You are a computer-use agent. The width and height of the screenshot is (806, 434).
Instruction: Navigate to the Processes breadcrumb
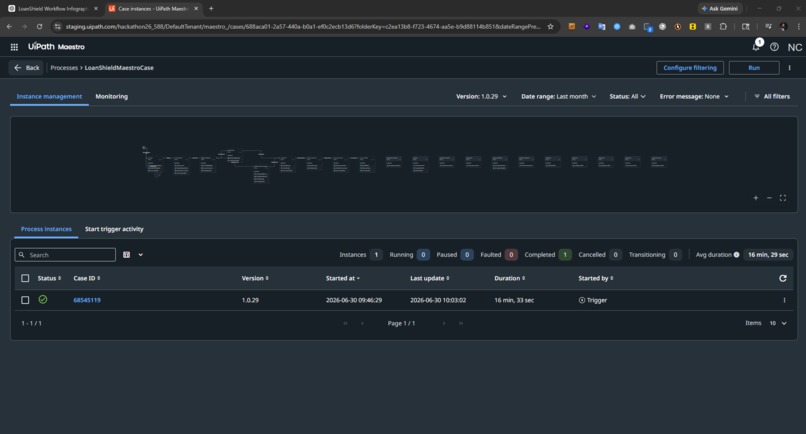(64, 68)
